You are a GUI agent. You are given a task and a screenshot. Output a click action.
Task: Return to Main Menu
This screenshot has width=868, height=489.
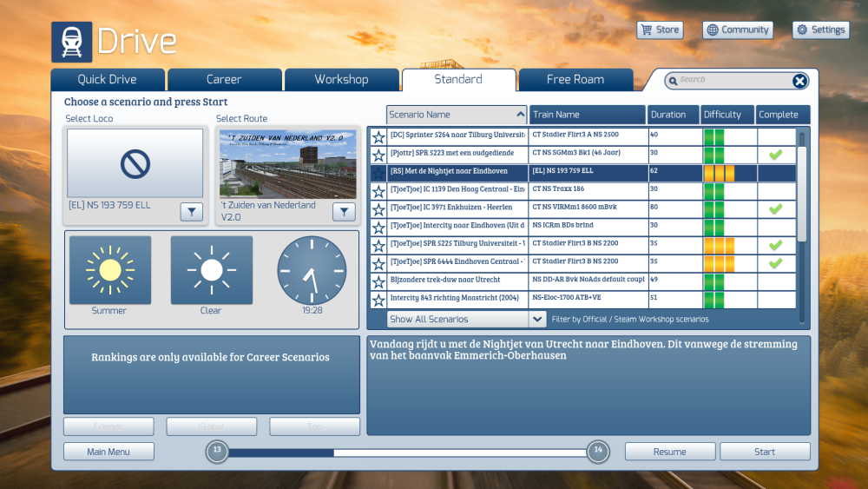point(108,452)
